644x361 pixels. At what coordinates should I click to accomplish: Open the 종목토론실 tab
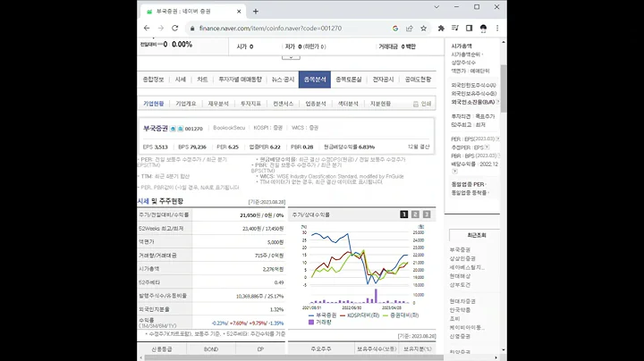(348, 80)
